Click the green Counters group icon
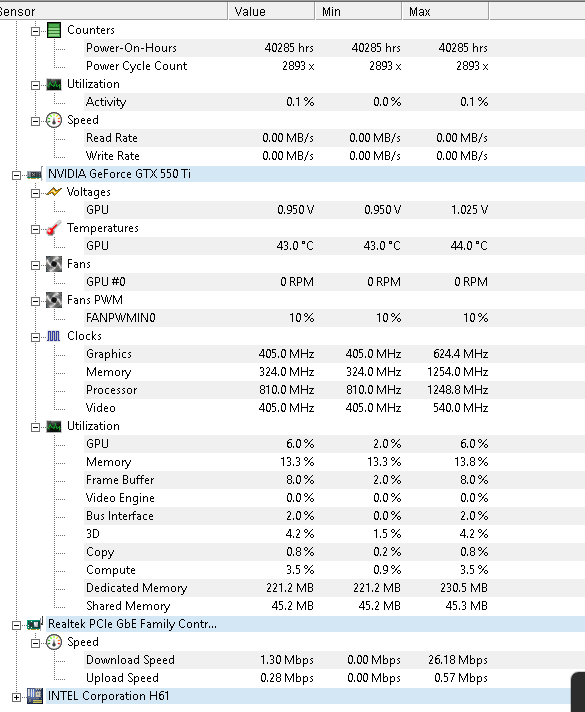The height and width of the screenshot is (712, 585). tap(54, 30)
